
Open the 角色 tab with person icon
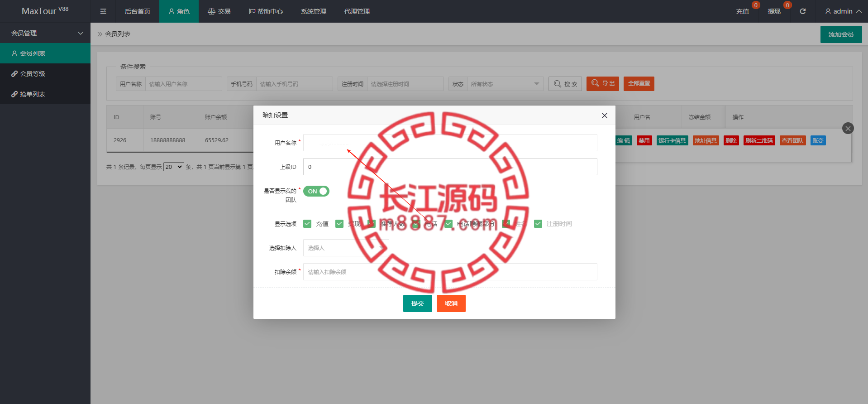(179, 11)
